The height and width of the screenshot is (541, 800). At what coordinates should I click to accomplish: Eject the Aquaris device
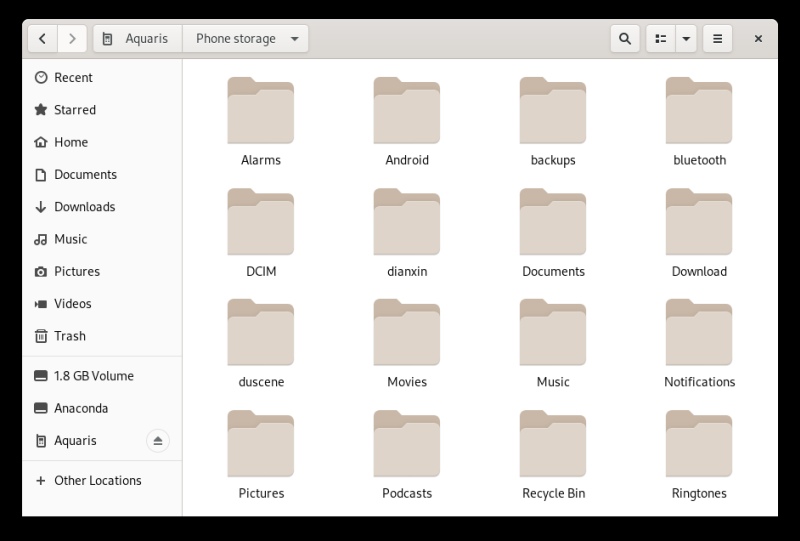click(158, 440)
